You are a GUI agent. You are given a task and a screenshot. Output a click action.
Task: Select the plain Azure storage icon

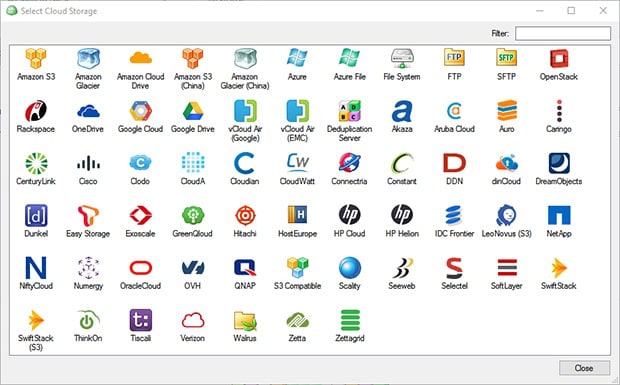point(297,59)
